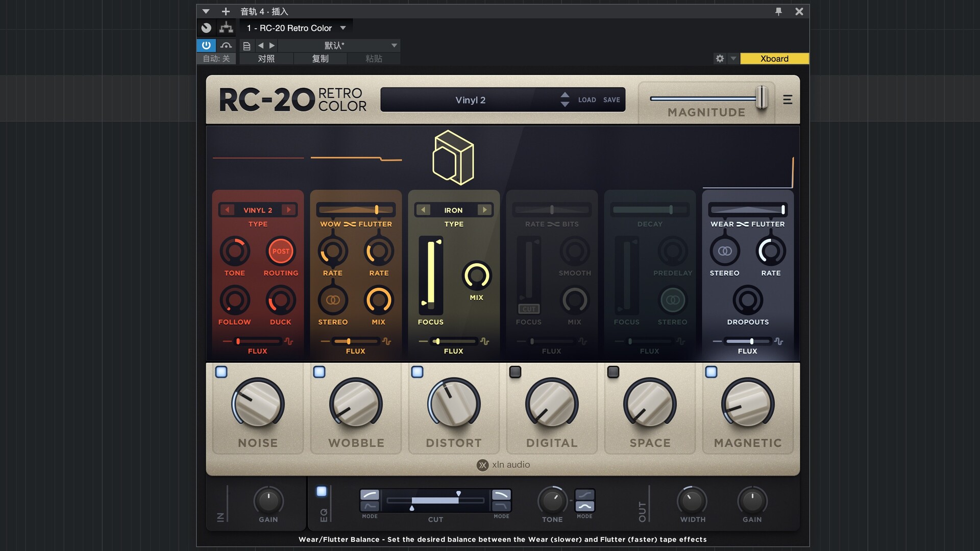Click the Noise flux waveform icon
This screenshot has height=551, width=980.
pyautogui.click(x=289, y=341)
